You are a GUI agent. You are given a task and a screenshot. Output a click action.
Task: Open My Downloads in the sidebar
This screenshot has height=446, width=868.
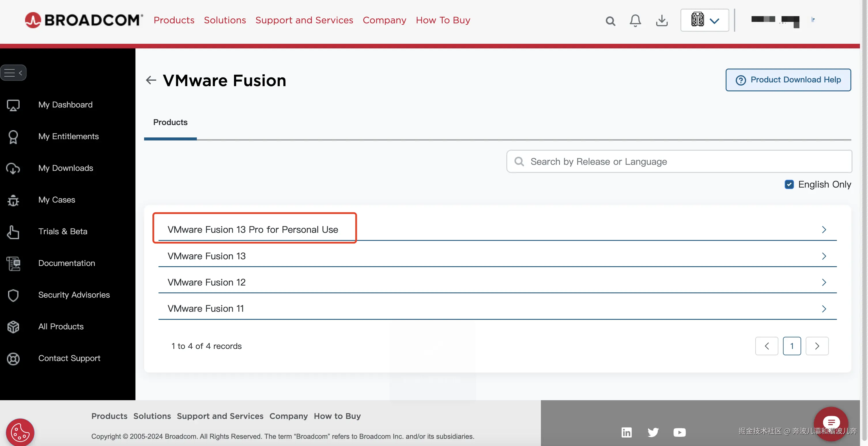pos(65,168)
